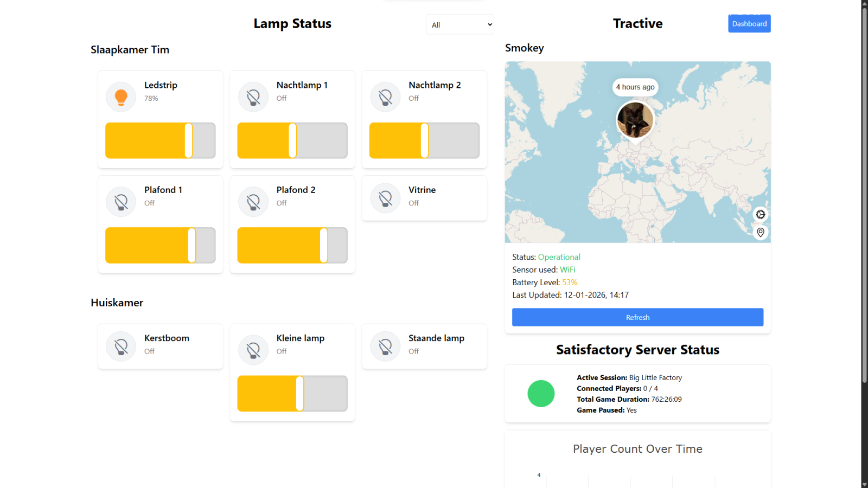The image size is (868, 488).
Task: Toggle the Ledstrip switch off
Action: click(160, 140)
